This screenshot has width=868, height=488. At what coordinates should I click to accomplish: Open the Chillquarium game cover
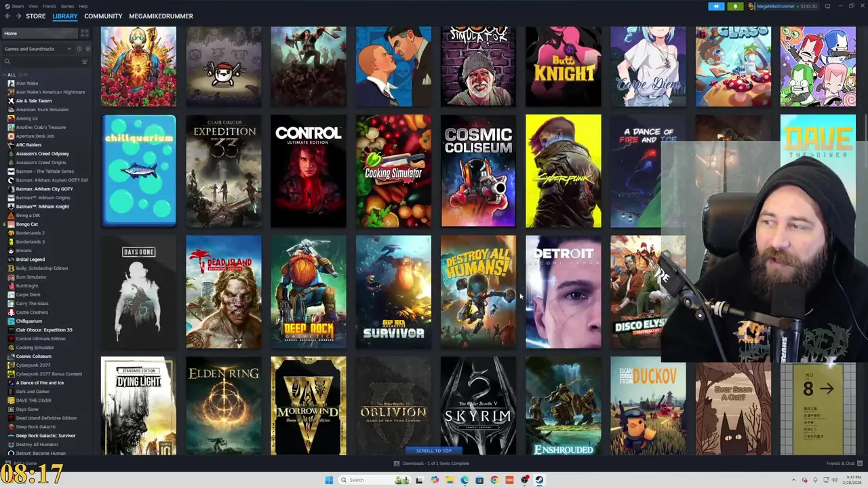(138, 171)
